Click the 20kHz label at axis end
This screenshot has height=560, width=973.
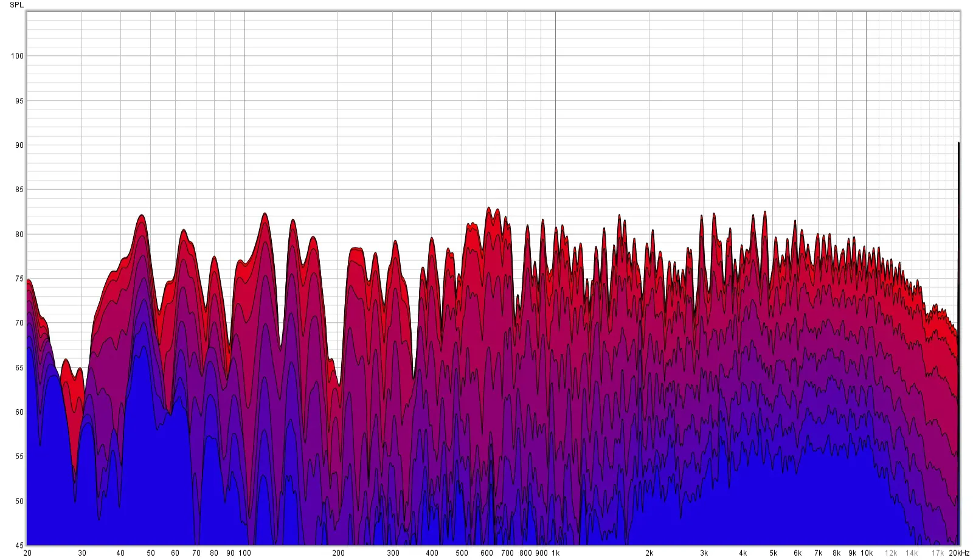pos(959,553)
